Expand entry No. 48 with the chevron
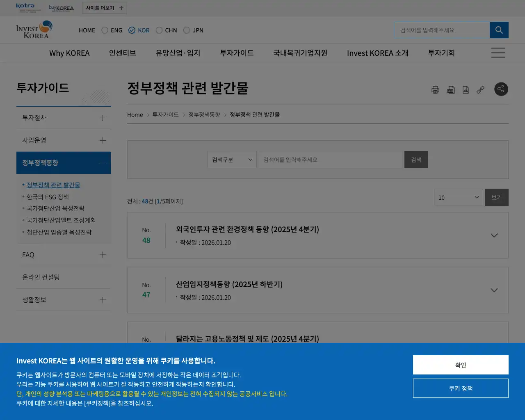 494,235
